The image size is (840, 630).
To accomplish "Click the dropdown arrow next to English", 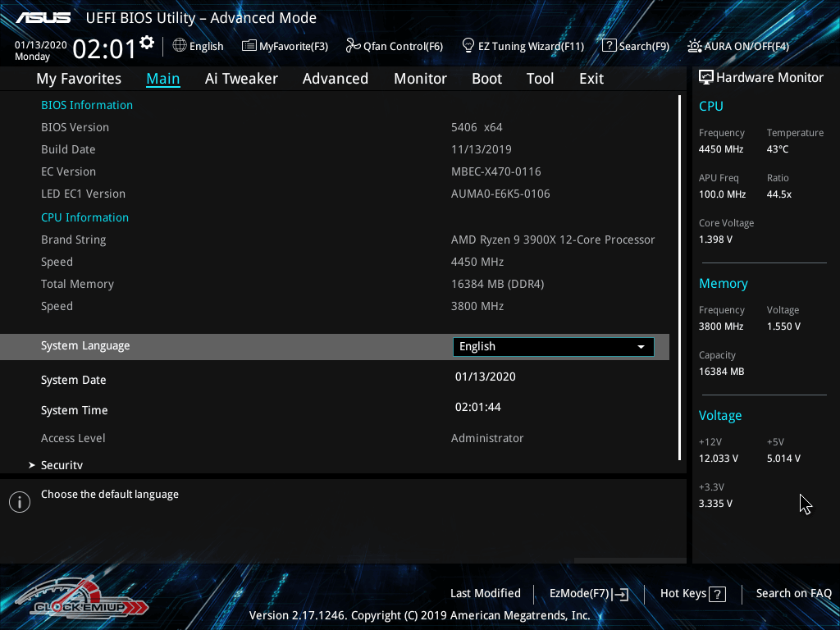I will [641, 347].
